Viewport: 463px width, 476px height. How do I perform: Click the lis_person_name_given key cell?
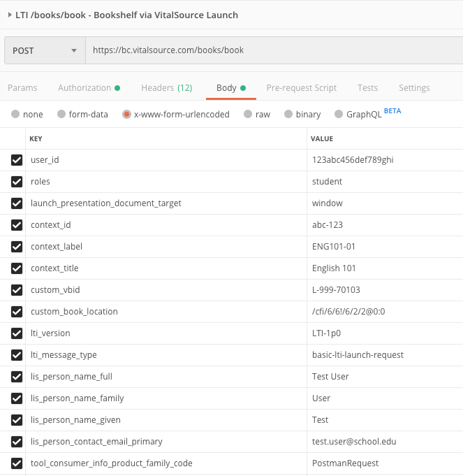(166, 420)
